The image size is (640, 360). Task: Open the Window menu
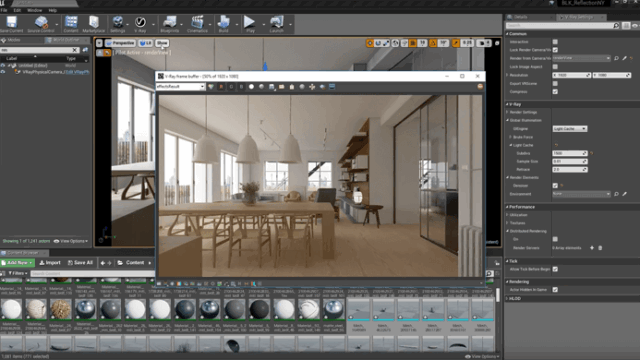pos(35,10)
